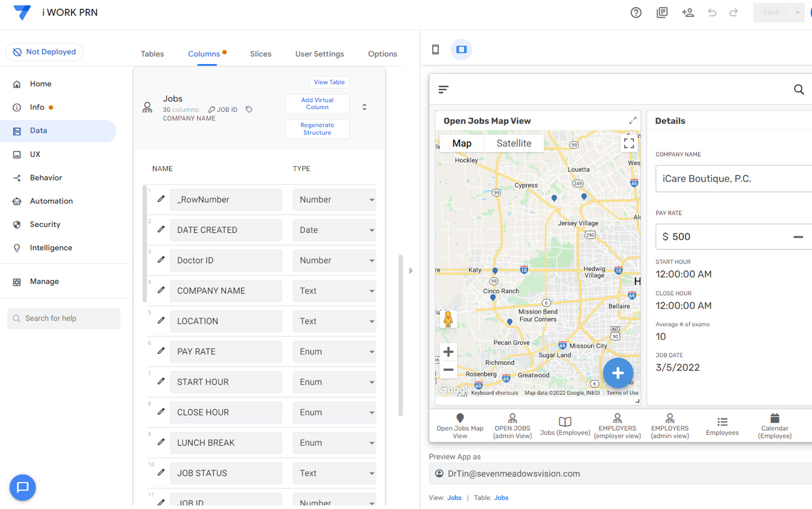
Task: Edit the LUNCH BREAK column pencil icon
Action: pyautogui.click(x=161, y=442)
